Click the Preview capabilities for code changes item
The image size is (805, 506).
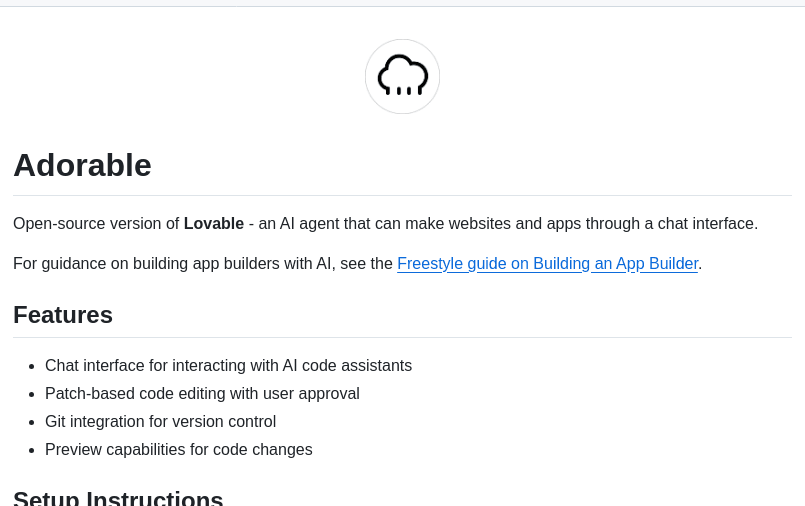click(x=178, y=450)
